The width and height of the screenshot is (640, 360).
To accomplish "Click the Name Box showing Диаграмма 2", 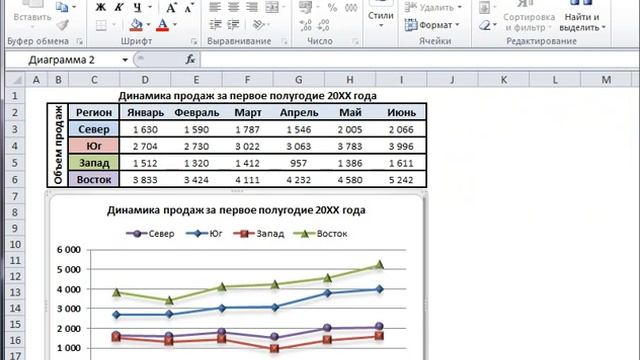I will 62,60.
